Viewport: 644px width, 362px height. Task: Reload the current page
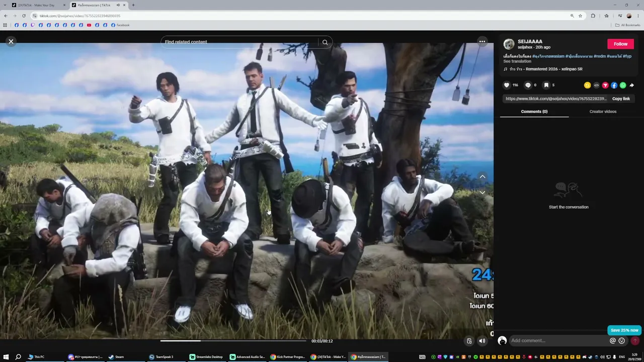[24, 16]
